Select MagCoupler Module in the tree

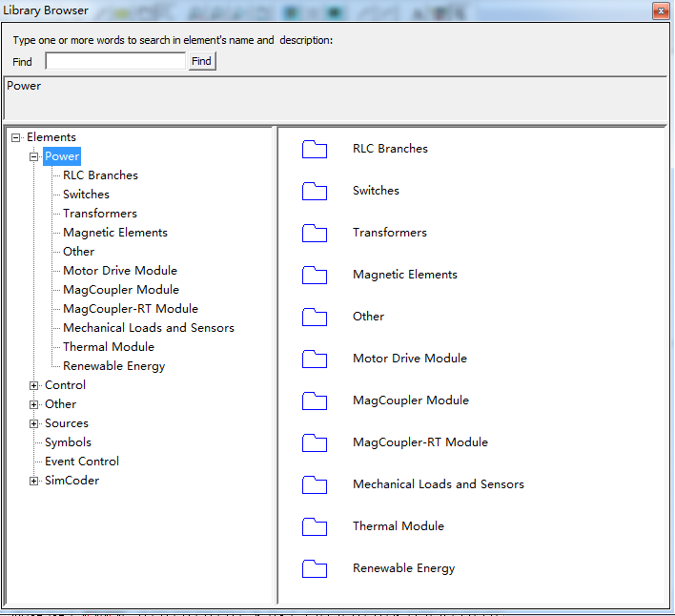121,290
